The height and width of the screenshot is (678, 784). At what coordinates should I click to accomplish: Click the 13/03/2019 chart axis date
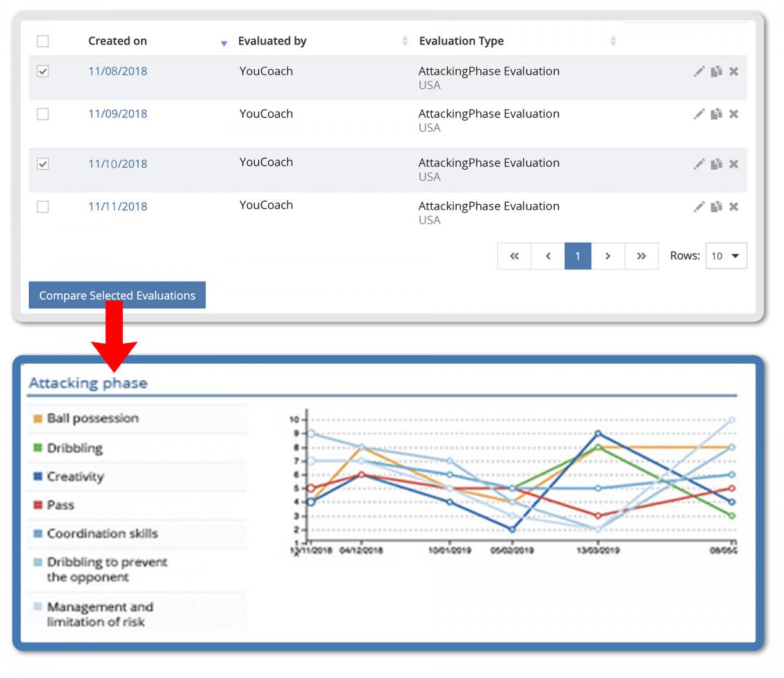click(x=598, y=551)
